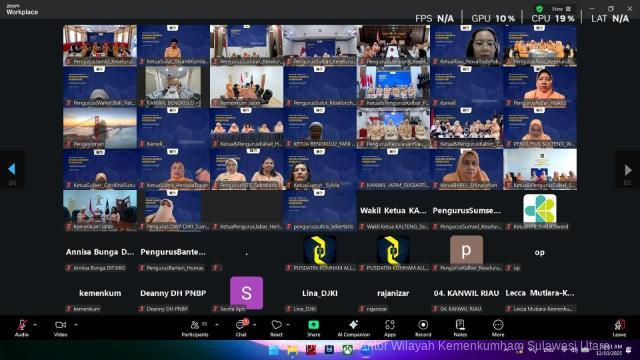Open audio options arrow beside Audio
The width and height of the screenshot is (640, 360).
tap(35, 325)
